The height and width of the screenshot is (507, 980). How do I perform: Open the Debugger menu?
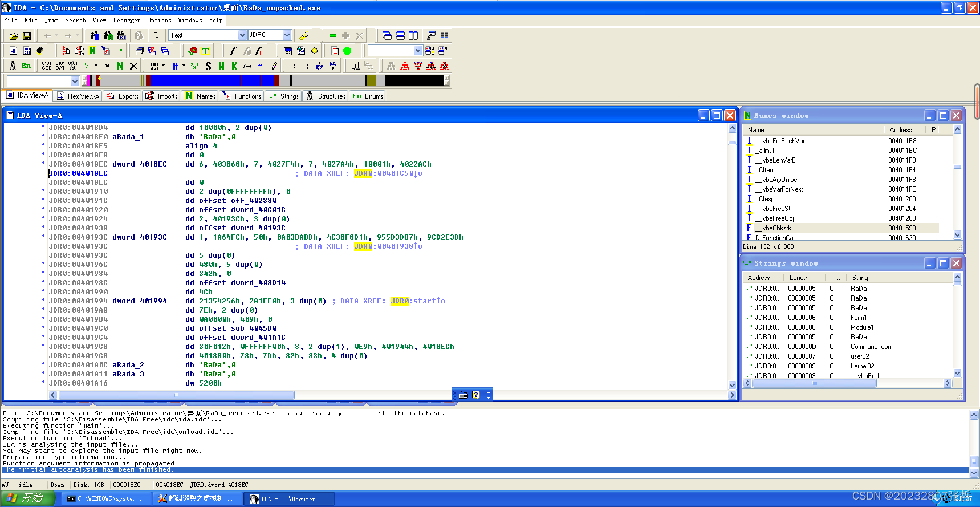point(127,20)
